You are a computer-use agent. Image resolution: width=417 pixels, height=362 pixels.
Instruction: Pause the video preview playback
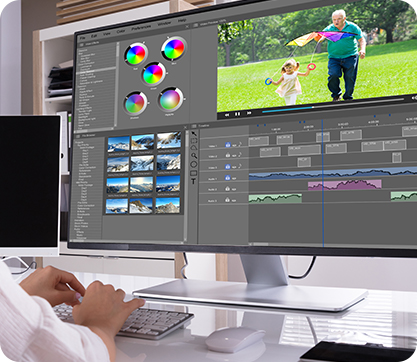237,114
